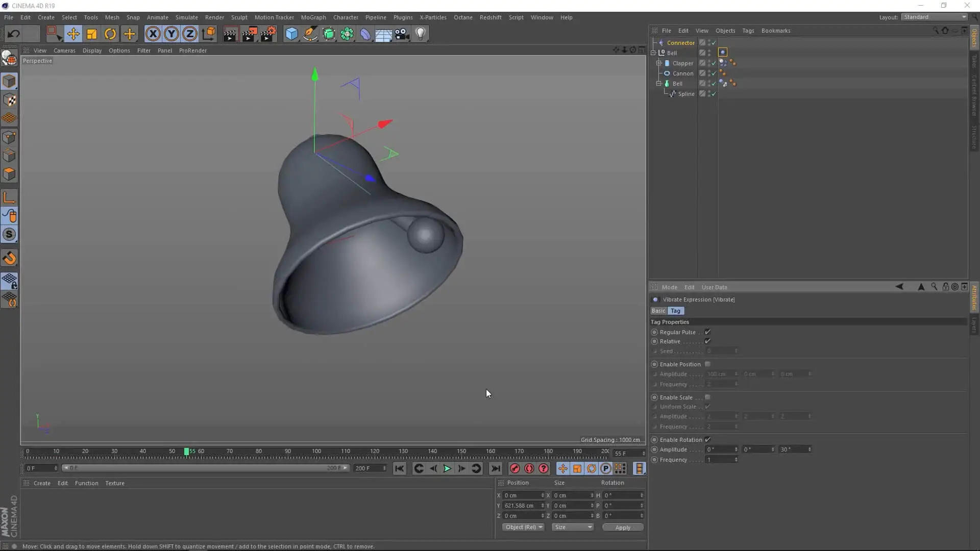This screenshot has height=551, width=980.
Task: Toggle Regular Pulse checkbox
Action: (x=707, y=332)
